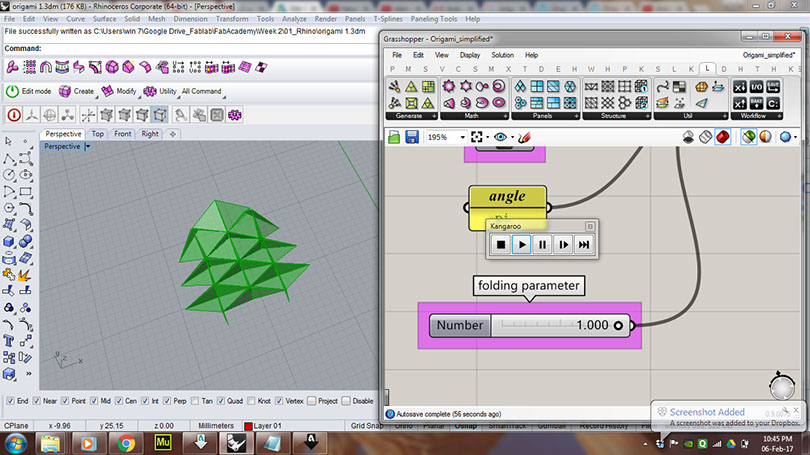Screen dimensions: 810x455
Task: Open the blue sphere preview quality dropdown
Action: 795,137
